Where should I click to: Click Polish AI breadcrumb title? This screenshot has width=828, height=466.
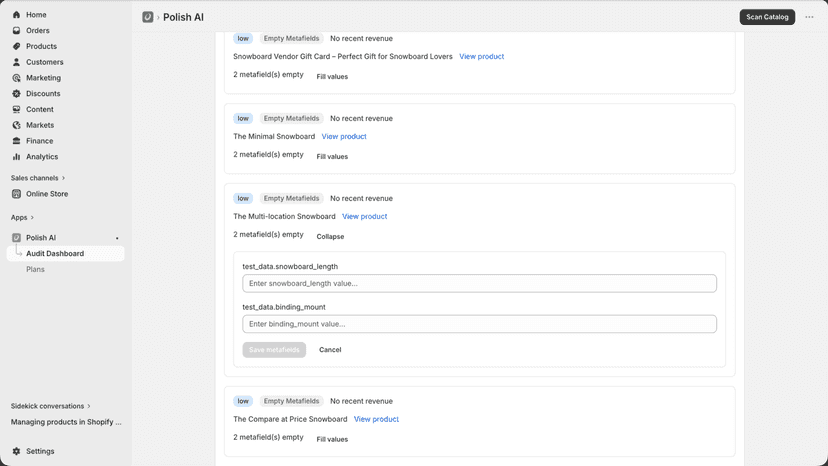click(x=183, y=17)
